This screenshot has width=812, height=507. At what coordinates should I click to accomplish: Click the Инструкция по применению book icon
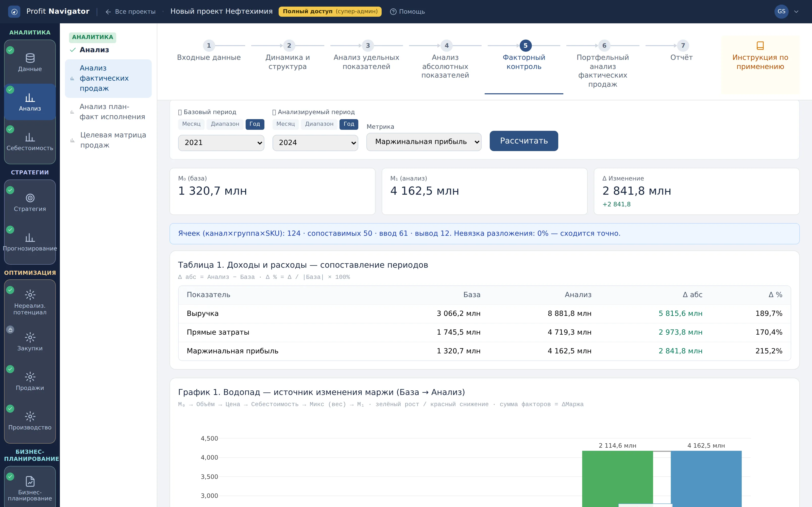point(760,46)
